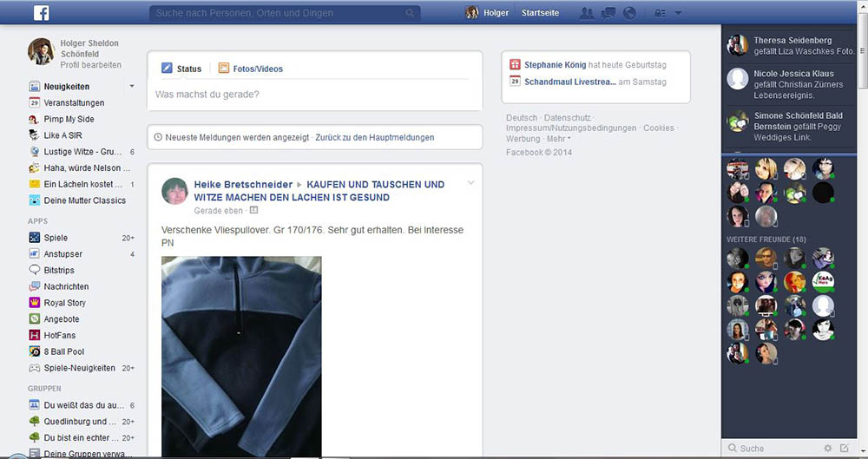Open Nachrichten messages icon in sidebar
Viewport: 868px width, 459px height.
click(35, 286)
